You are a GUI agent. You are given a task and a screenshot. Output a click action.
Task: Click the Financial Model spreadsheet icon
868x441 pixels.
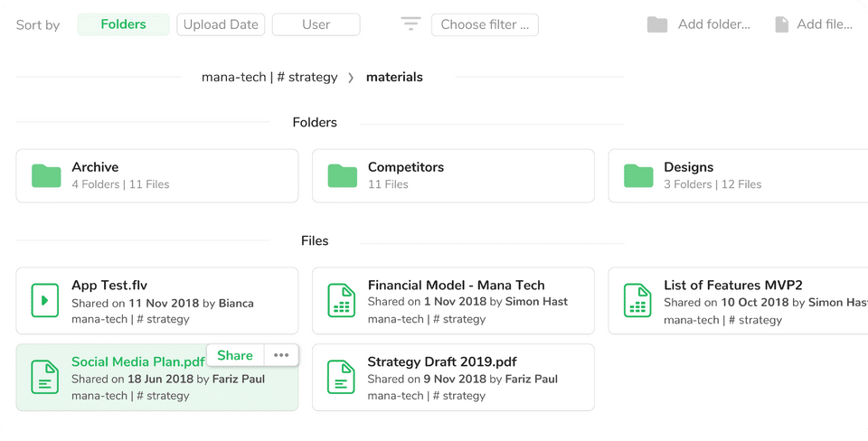pos(342,300)
